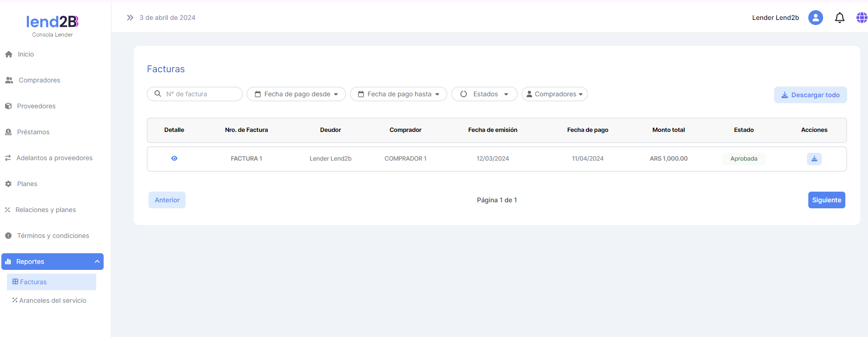
Task: Click the Términos y condiciones info icon
Action: click(x=8, y=236)
